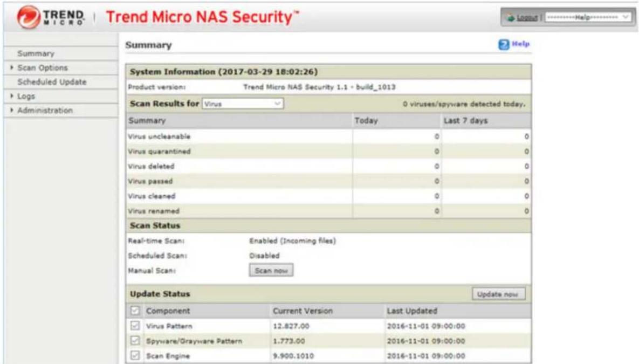Click the Logout icon in header
This screenshot has width=639, height=364.
[510, 18]
